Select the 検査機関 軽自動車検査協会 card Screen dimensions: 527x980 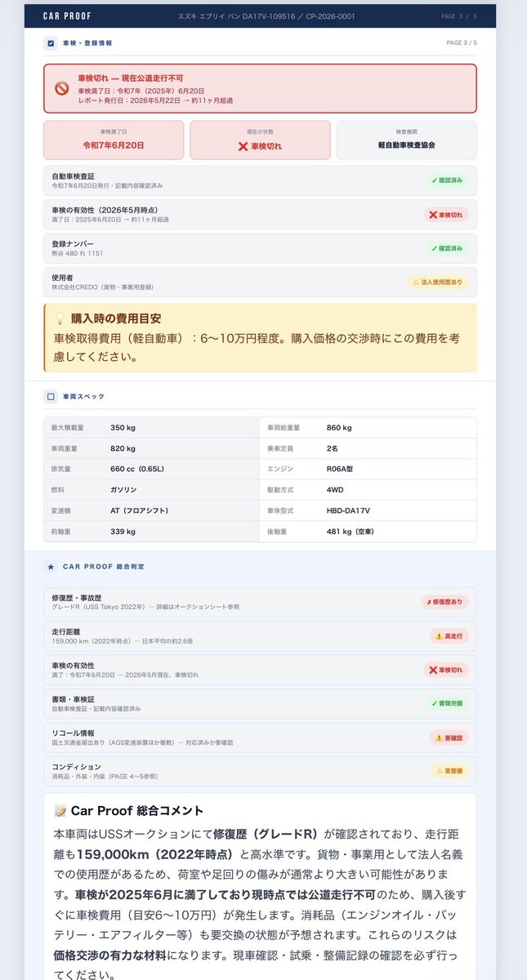[x=406, y=140]
